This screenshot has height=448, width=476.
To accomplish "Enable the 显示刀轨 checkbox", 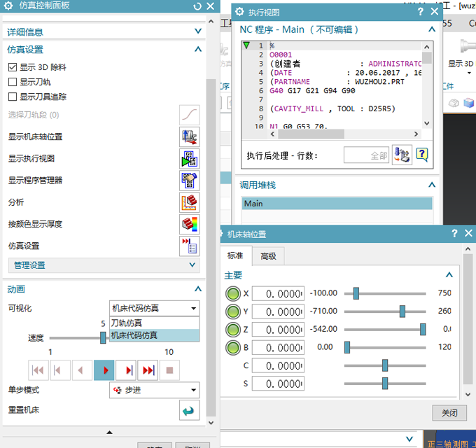I will (13, 83).
